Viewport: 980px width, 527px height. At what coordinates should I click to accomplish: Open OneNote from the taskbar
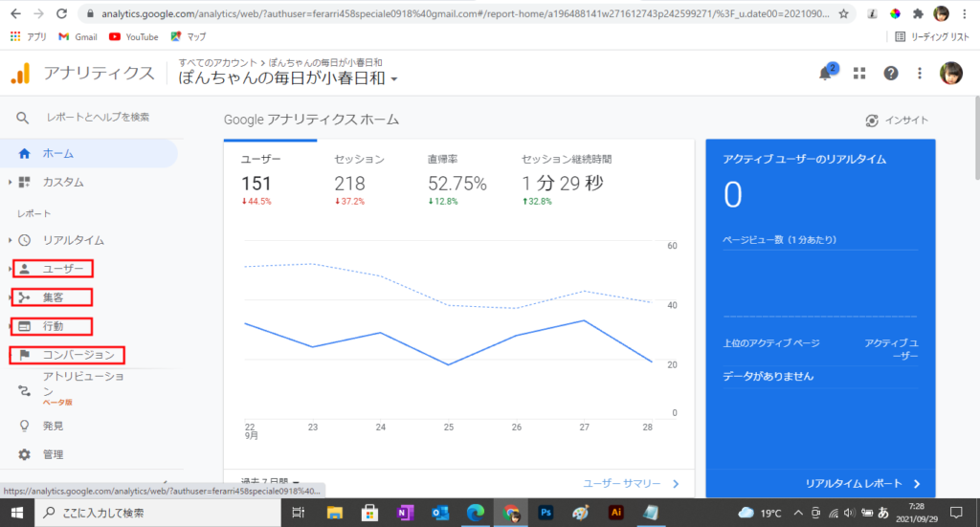[405, 513]
